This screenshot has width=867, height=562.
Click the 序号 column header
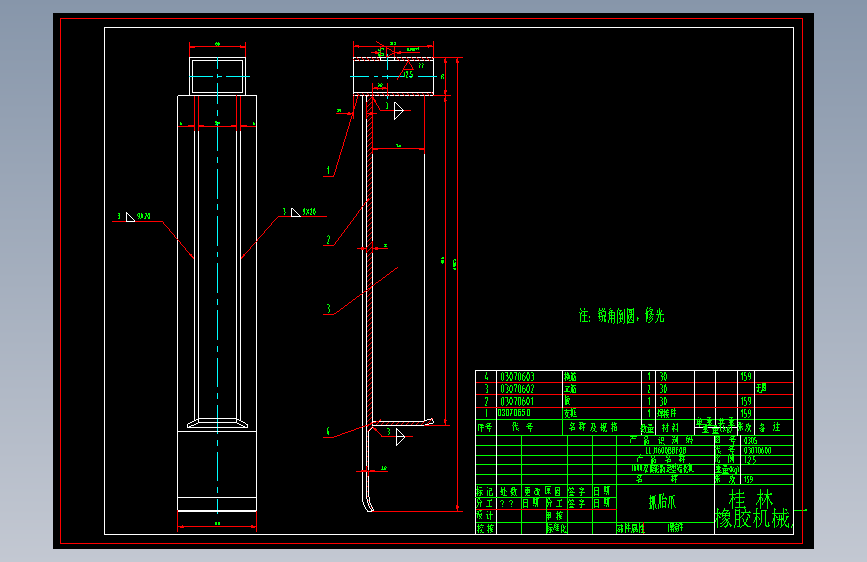[485, 427]
